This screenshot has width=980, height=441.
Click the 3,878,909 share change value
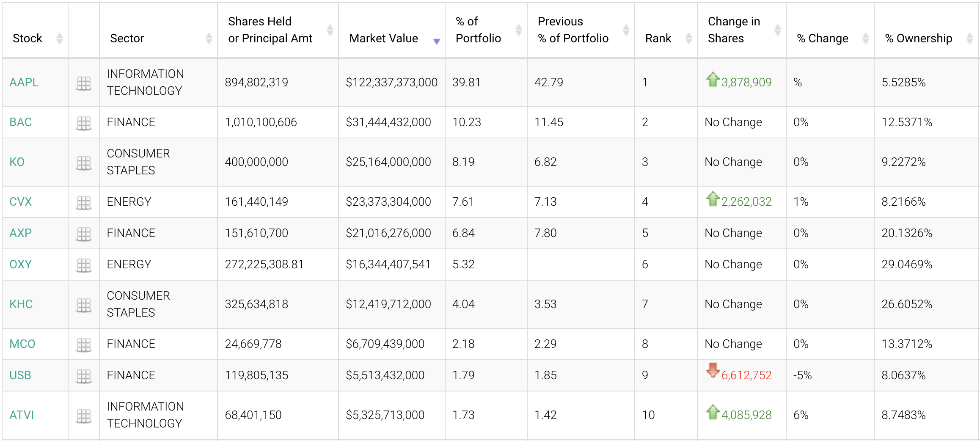coord(746,82)
